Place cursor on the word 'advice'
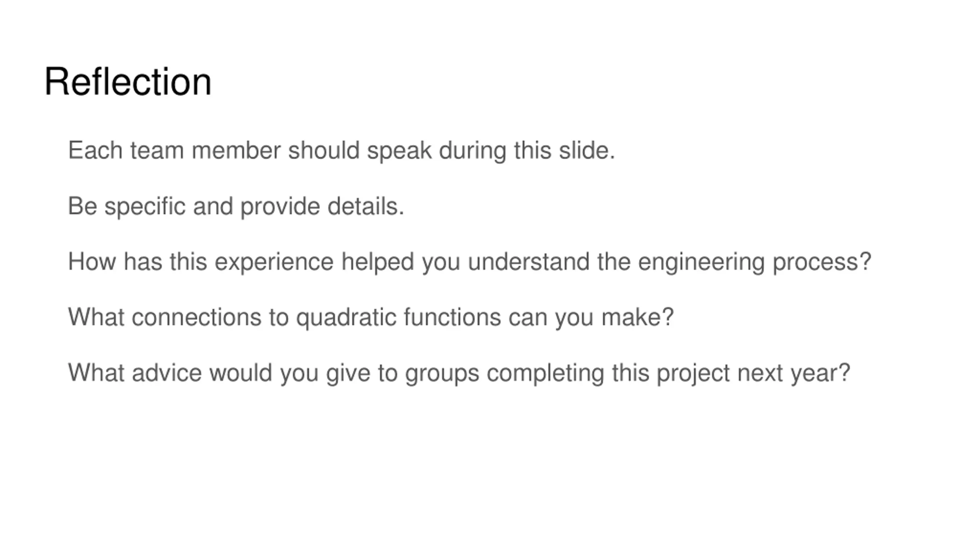This screenshot has height=551, width=980. pyautogui.click(x=167, y=373)
